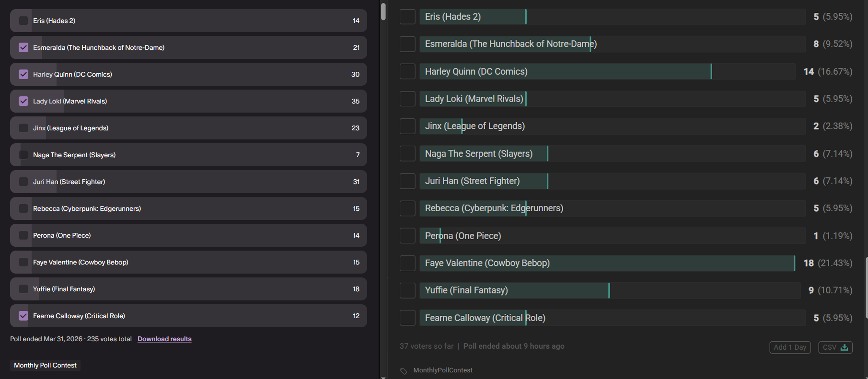Click Yuffie vote count 18 in left poll
Image resolution: width=868 pixels, height=379 pixels.
tap(356, 289)
